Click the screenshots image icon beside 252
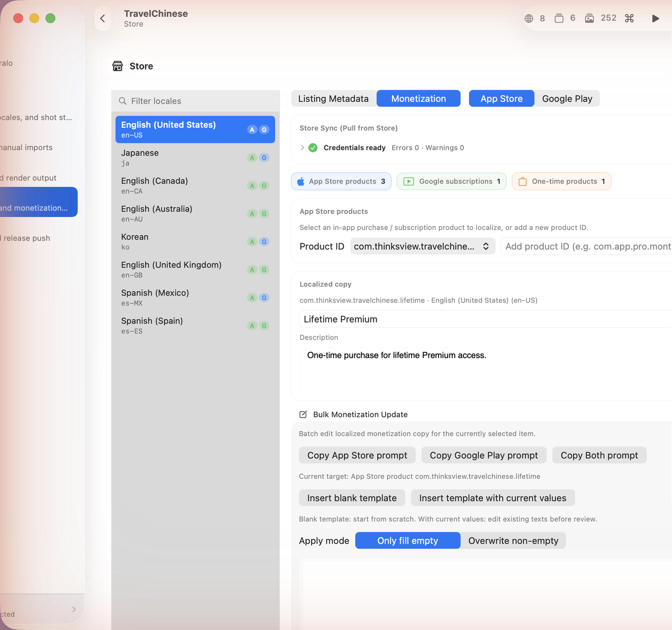Viewport: 672px width, 630px height. [x=589, y=18]
